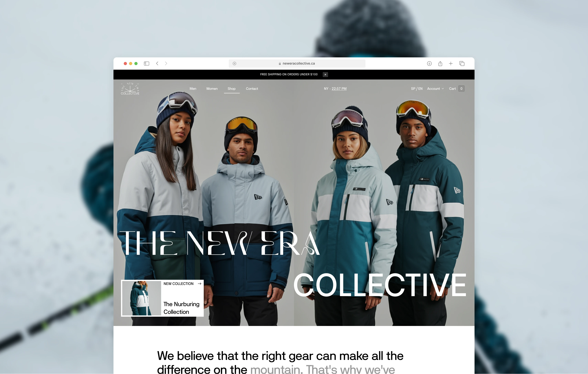Open the Safari downloads icon

coord(429,64)
